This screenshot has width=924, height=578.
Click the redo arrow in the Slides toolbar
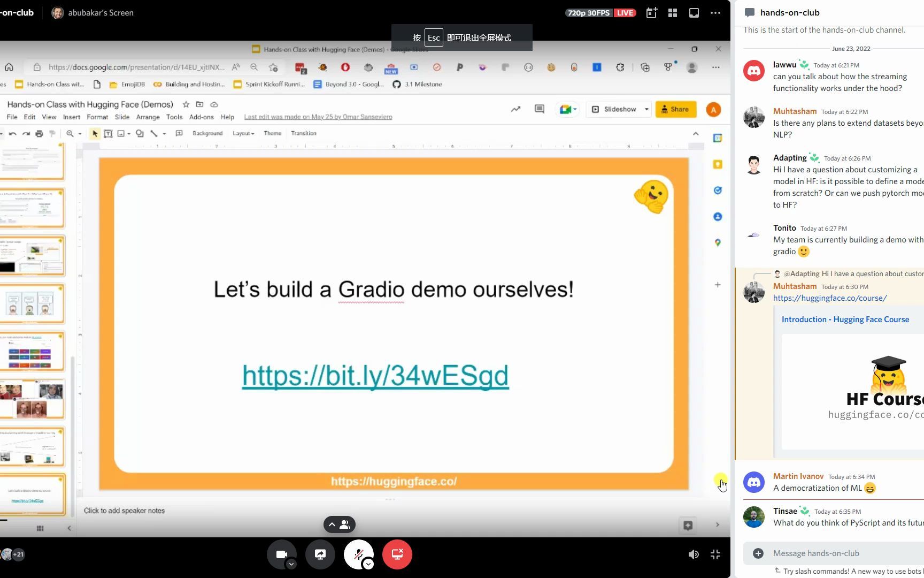click(x=26, y=133)
